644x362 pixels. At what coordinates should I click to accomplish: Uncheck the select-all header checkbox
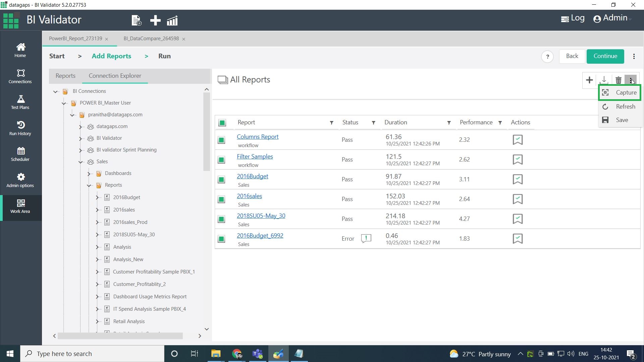(x=222, y=123)
